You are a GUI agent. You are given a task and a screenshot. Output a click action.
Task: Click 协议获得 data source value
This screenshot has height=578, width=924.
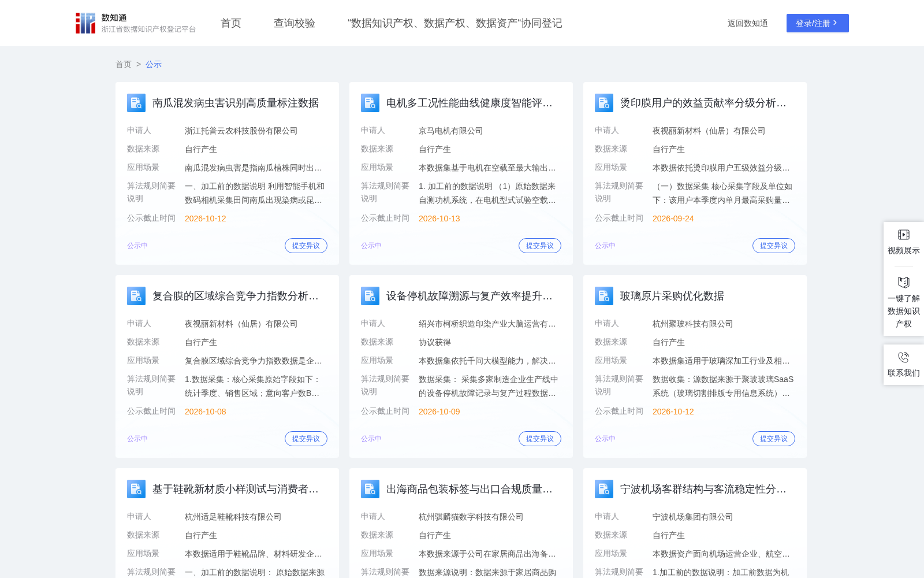pos(435,342)
